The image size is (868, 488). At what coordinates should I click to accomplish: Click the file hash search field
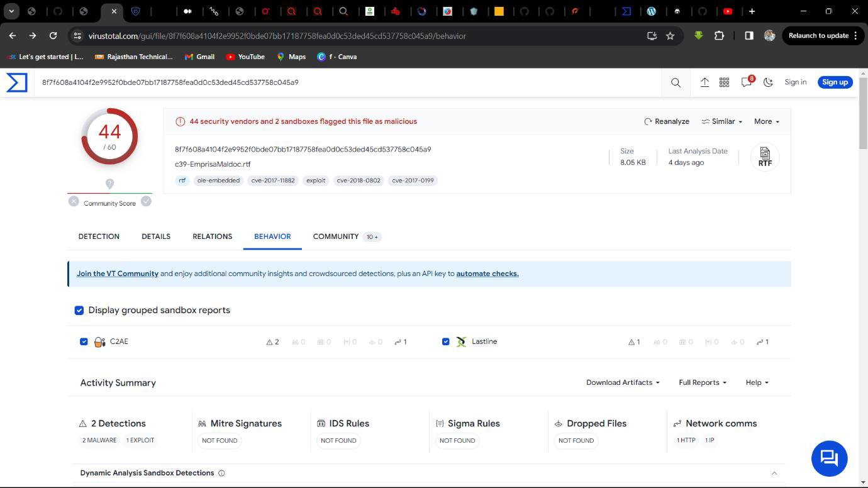point(346,82)
